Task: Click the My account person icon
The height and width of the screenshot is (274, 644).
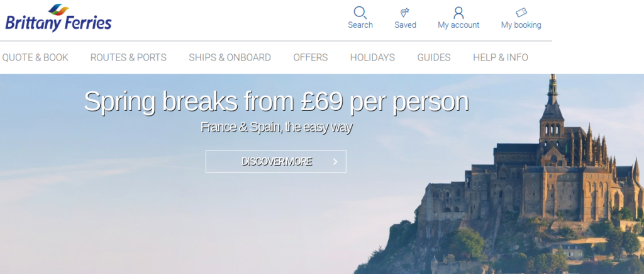Action: 458,13
